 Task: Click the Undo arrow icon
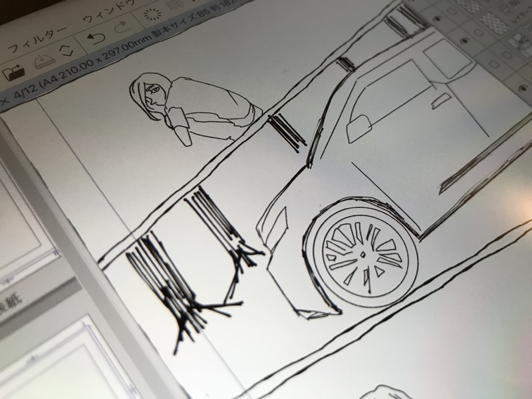96,39
